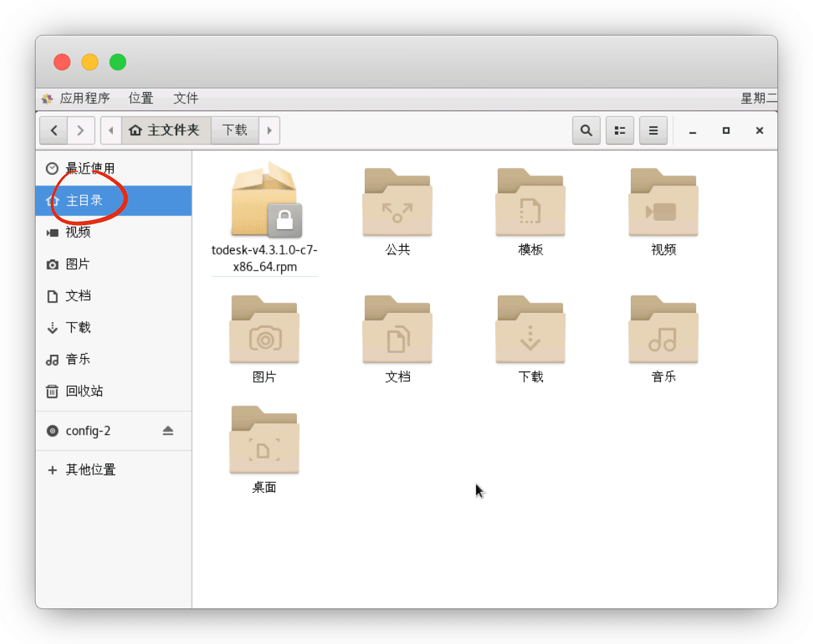Select the 音乐 folder in the file grid
This screenshot has height=644, width=813.
(x=663, y=329)
